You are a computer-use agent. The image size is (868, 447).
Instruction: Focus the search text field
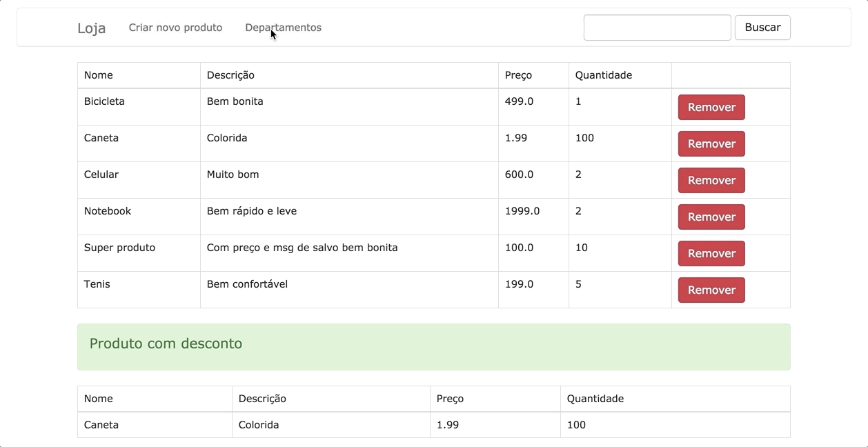pyautogui.click(x=657, y=28)
